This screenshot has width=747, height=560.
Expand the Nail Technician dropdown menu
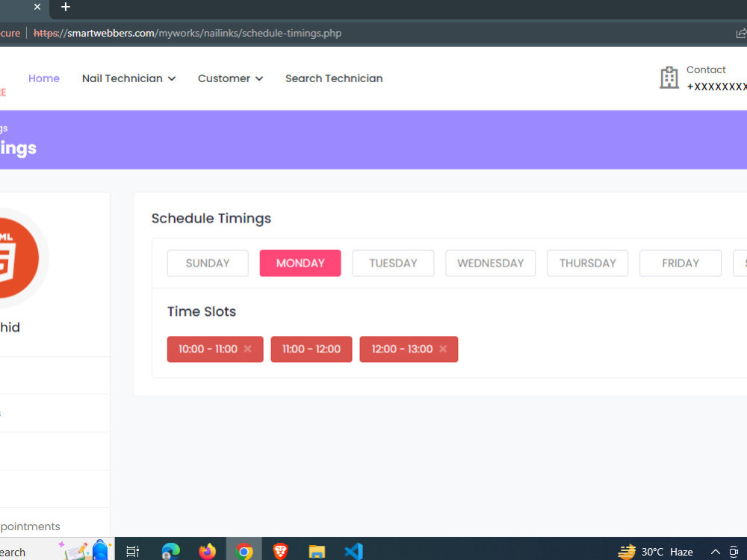pyautogui.click(x=128, y=78)
